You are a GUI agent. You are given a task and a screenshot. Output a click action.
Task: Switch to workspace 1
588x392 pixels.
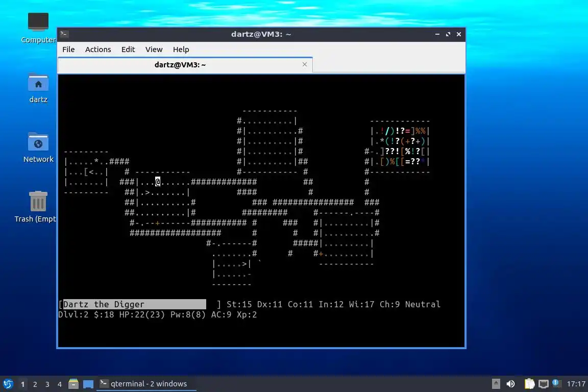(x=22, y=384)
